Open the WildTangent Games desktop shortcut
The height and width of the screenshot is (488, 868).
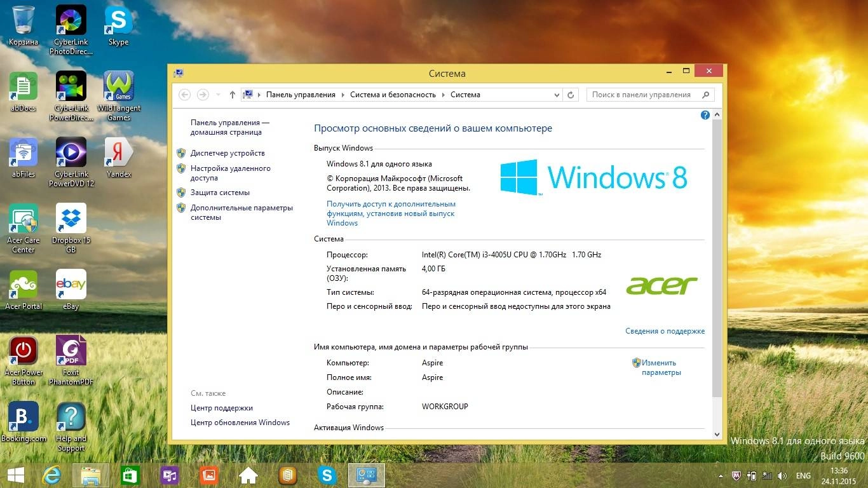[x=119, y=96]
